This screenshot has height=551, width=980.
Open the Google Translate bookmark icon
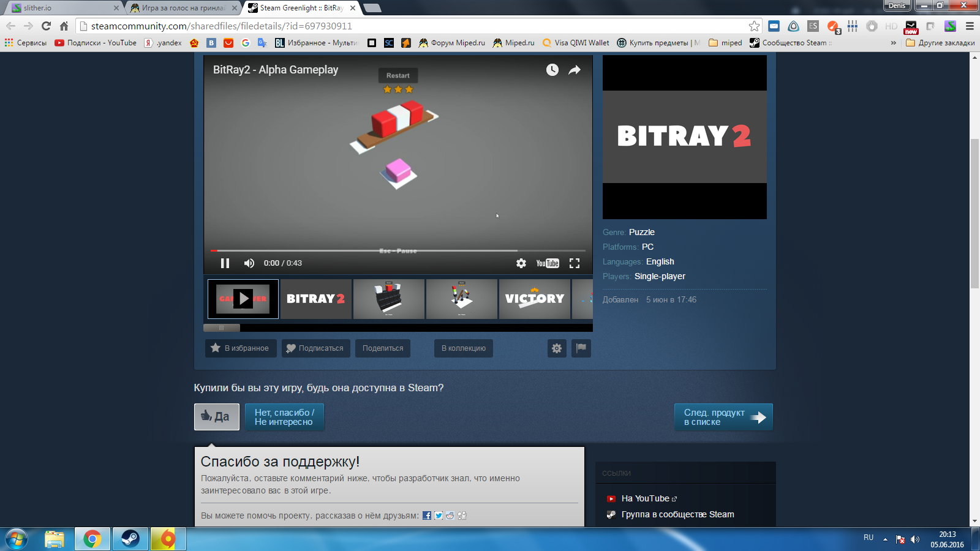click(262, 43)
